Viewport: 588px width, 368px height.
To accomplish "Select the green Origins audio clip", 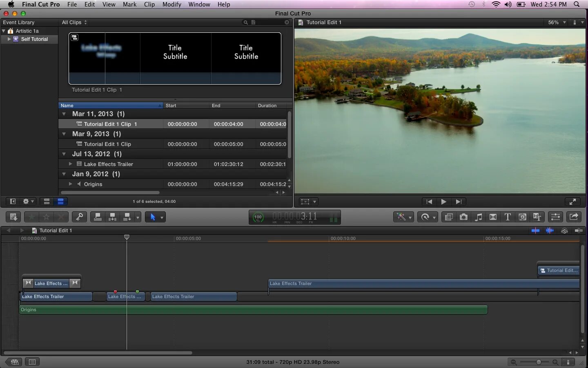I will click(x=253, y=310).
